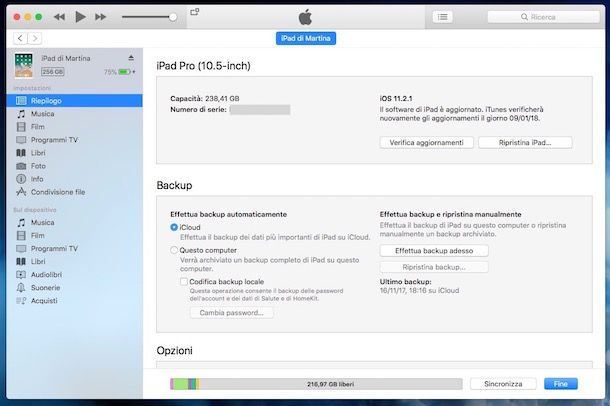Viewport: 610px width, 406px height.
Task: Select Questo computer backup option
Action: [x=174, y=250]
